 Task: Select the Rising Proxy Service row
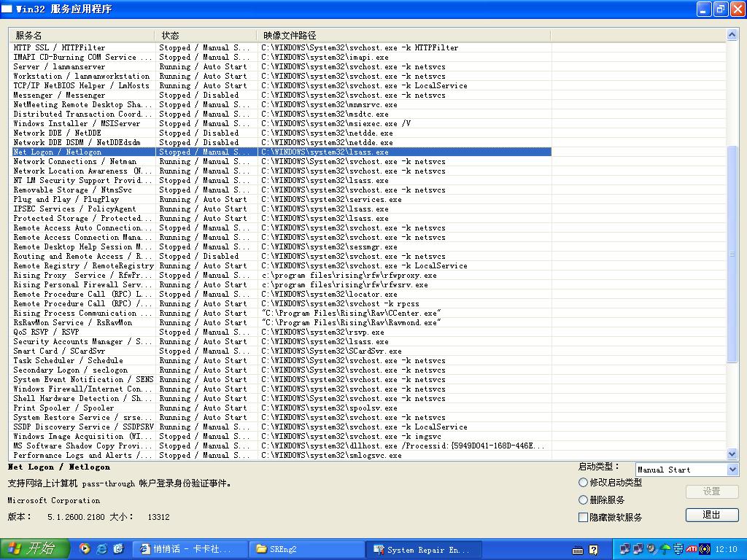(281, 275)
